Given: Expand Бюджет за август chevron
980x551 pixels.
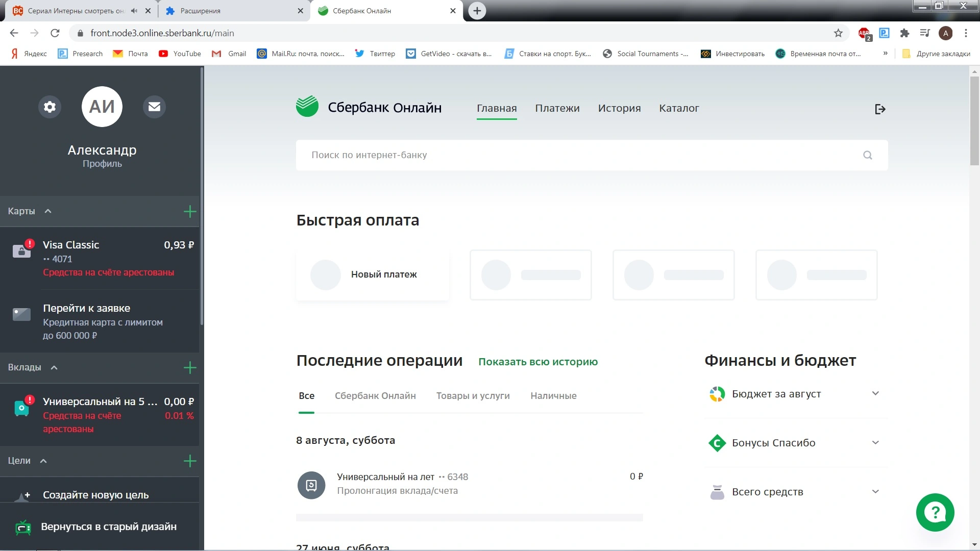Looking at the screenshot, I should point(875,393).
